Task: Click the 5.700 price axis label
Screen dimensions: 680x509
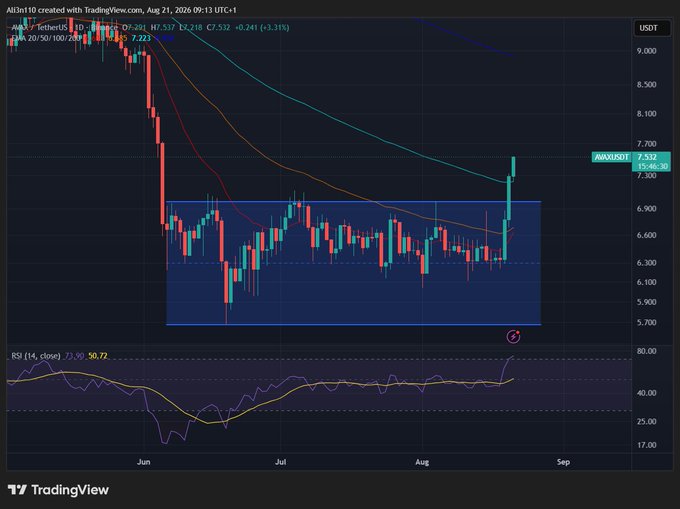Action: tap(647, 323)
